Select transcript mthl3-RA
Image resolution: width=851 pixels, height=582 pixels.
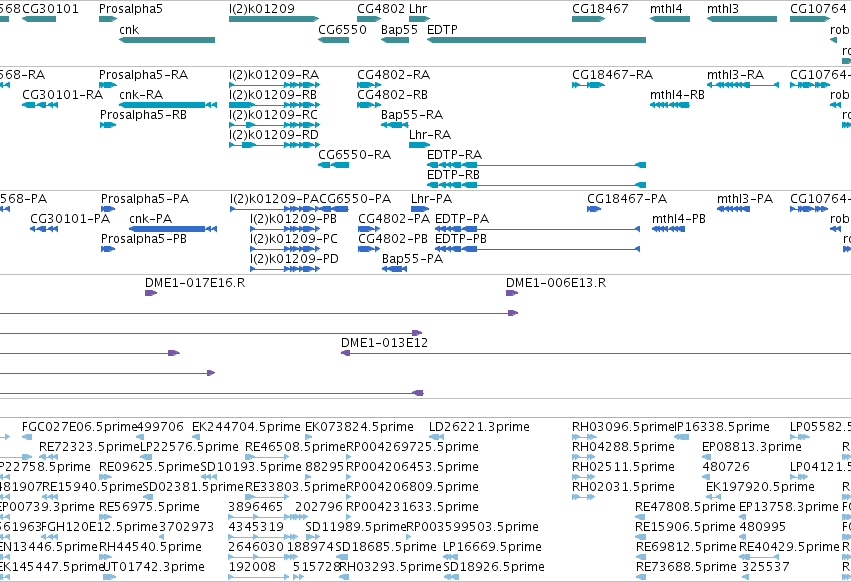735,75
